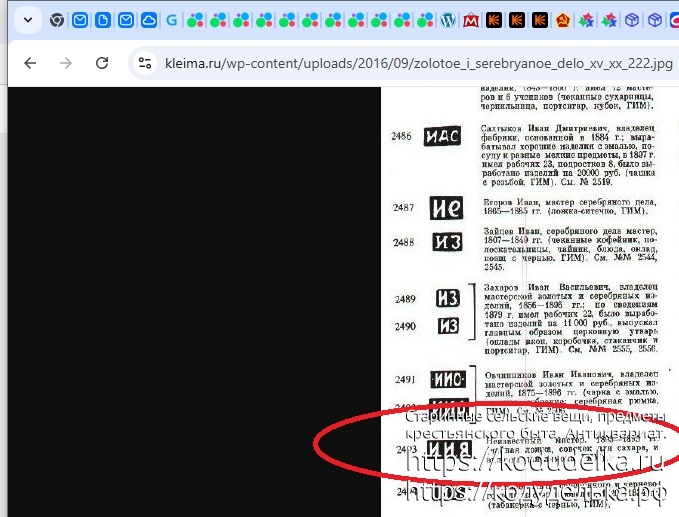
Task: Select the red M favicon tab
Action: tap(471, 20)
